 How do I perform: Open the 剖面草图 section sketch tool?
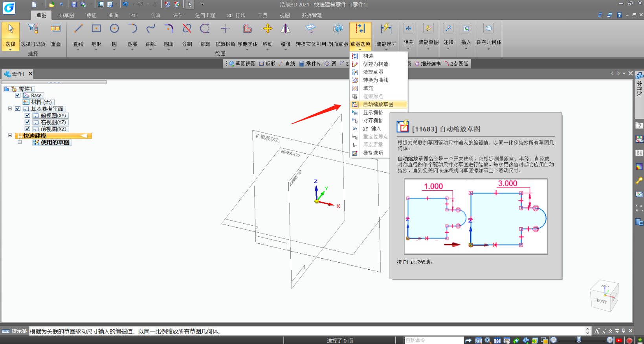[x=338, y=35]
